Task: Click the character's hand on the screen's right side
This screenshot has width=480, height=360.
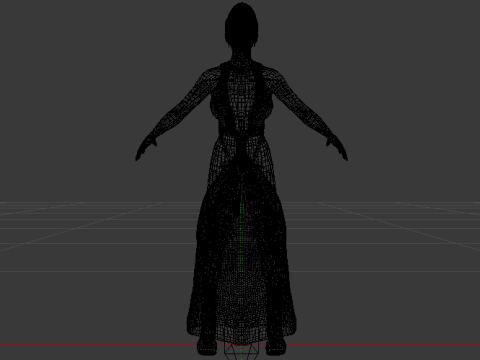Action: coord(337,147)
